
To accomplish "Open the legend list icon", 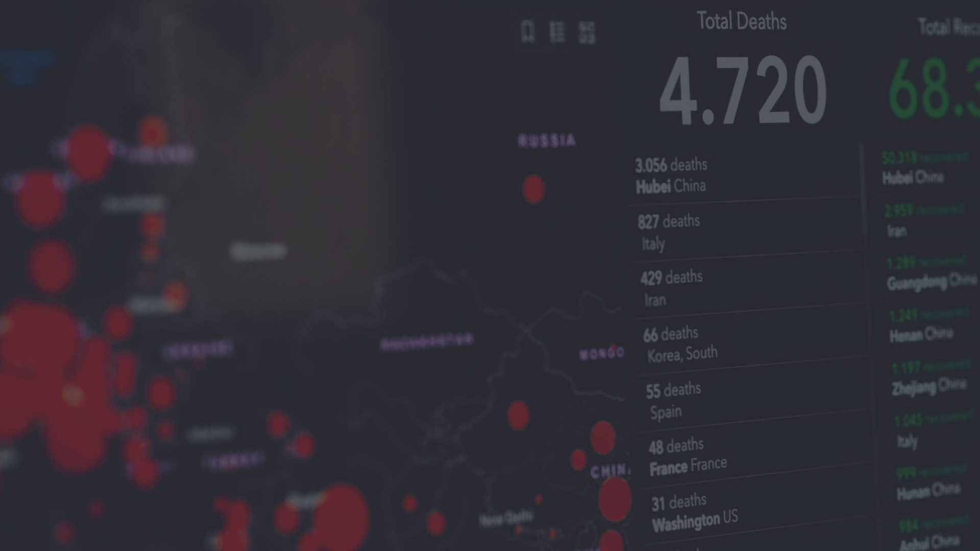I will [x=557, y=32].
